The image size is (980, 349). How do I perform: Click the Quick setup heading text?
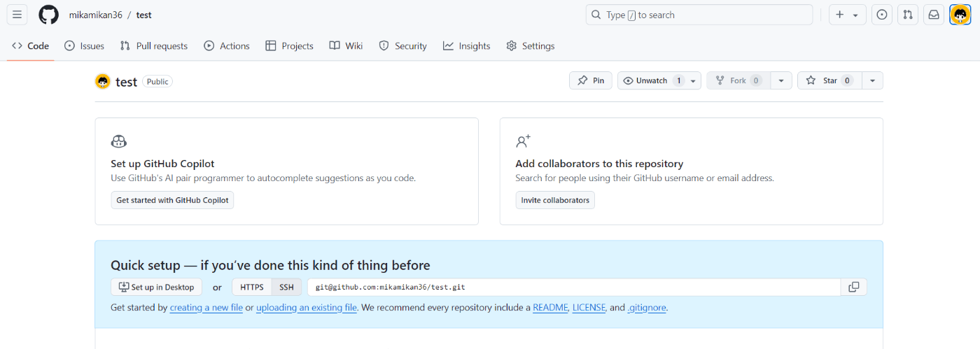click(x=270, y=265)
